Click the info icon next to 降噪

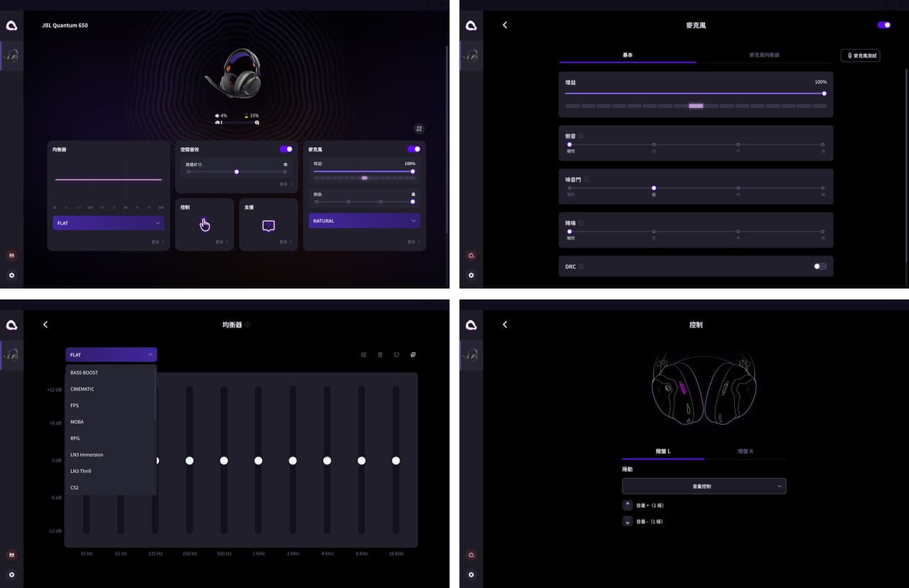581,223
